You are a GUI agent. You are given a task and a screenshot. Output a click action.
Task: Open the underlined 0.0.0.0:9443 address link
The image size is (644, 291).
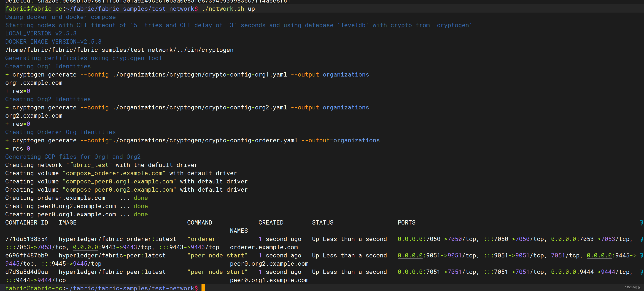click(86, 247)
